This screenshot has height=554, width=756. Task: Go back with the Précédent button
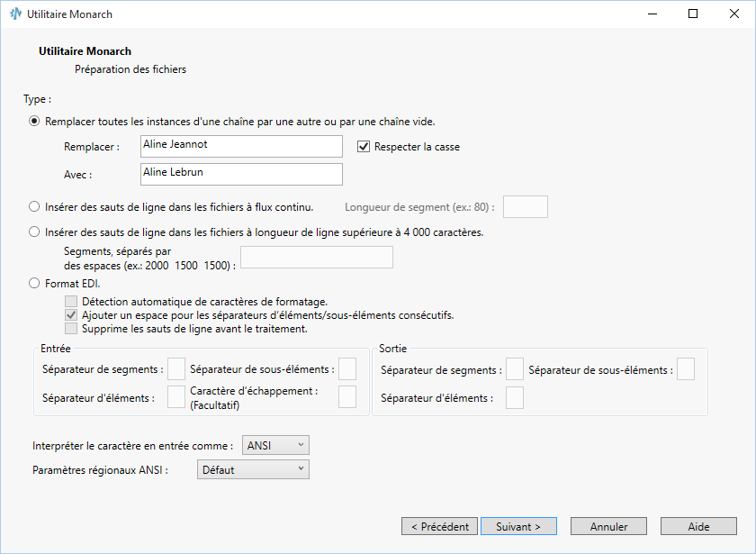click(x=440, y=526)
